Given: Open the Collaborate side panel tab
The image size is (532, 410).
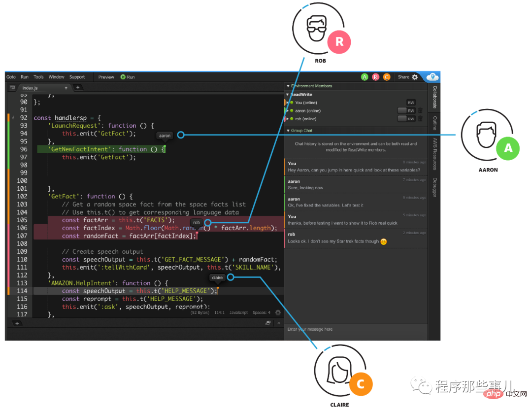Looking at the screenshot, I should coord(434,97).
